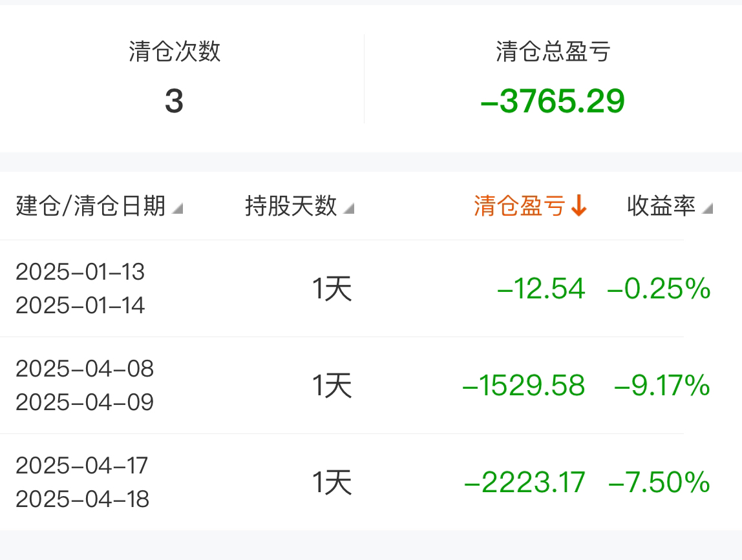The image size is (742, 560).
Task: Click the -2223.17 loss value
Action: tap(525, 482)
